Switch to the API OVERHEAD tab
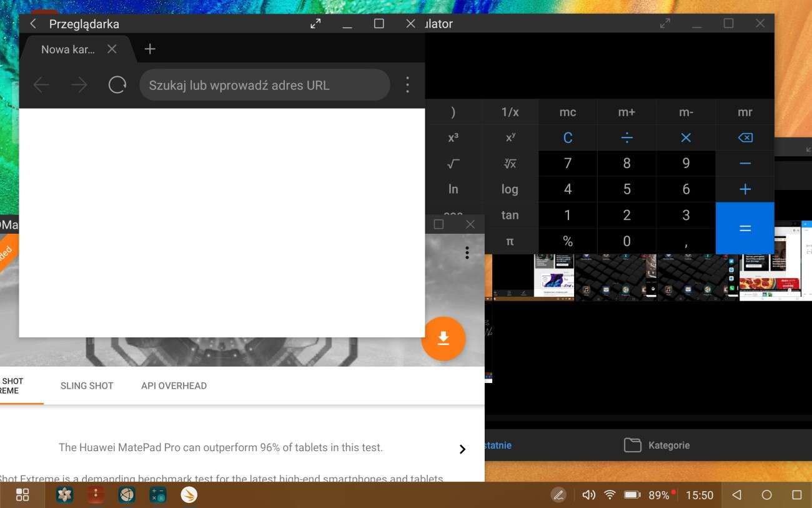Viewport: 812px width, 508px height. click(x=174, y=386)
